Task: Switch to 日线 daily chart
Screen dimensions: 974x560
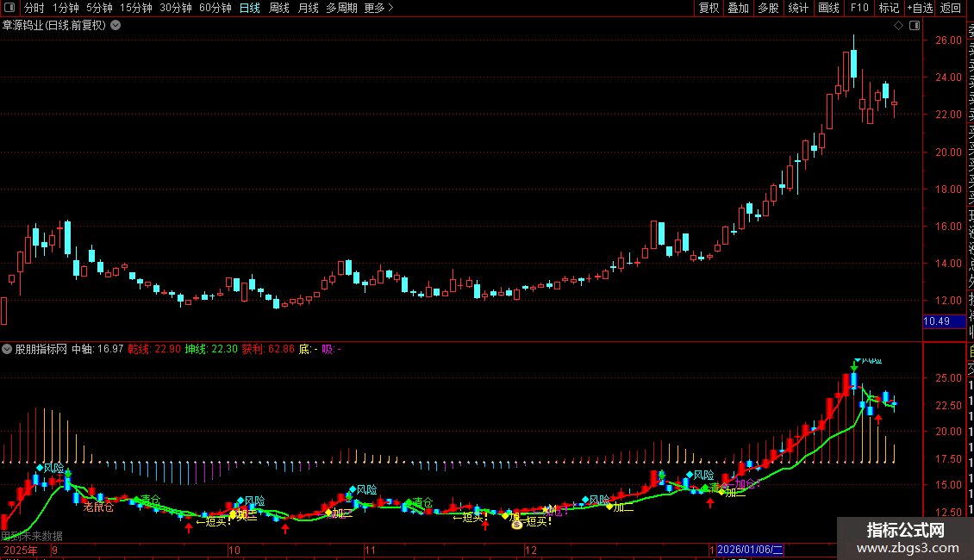Action: coord(250,8)
